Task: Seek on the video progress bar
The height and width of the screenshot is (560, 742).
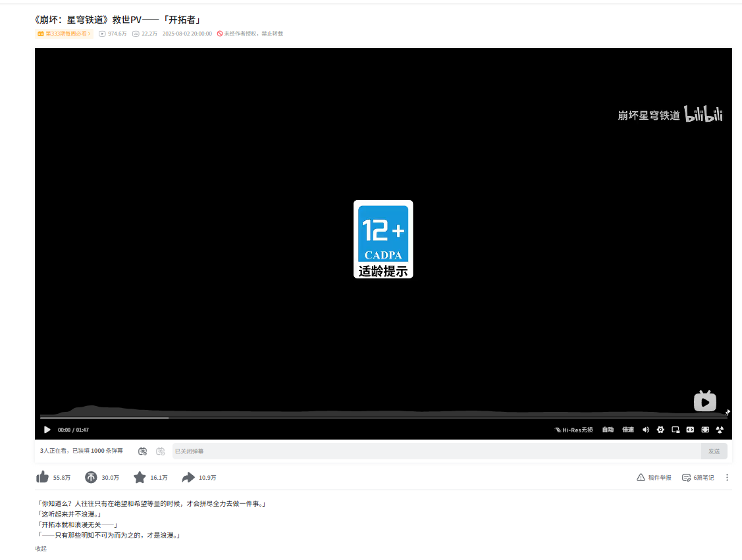Action: pyautogui.click(x=383, y=418)
